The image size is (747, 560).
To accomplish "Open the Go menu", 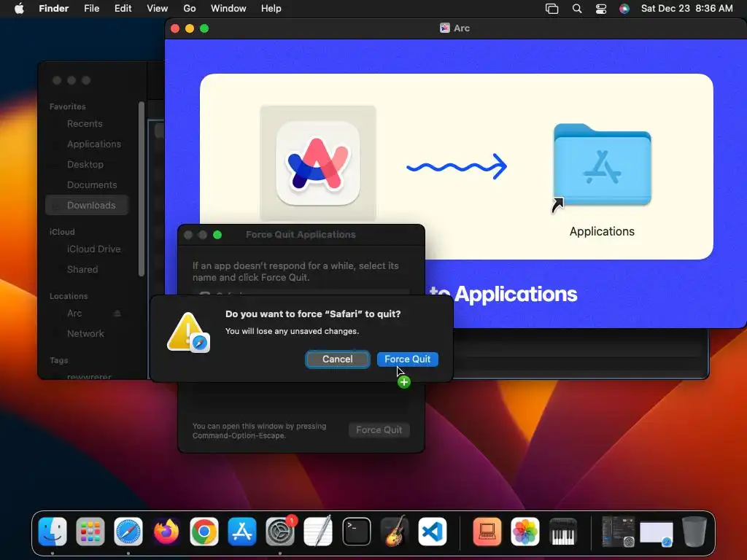I will pyautogui.click(x=189, y=9).
